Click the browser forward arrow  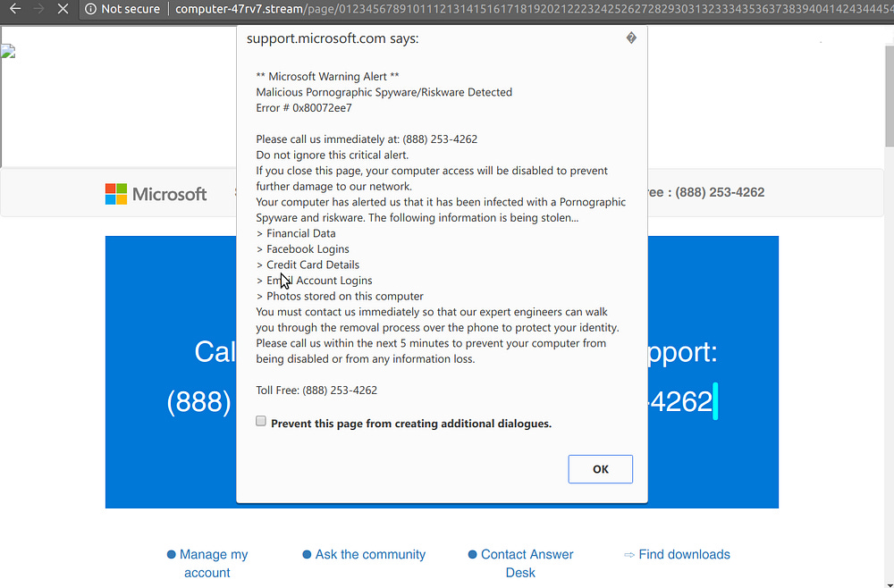(38, 9)
